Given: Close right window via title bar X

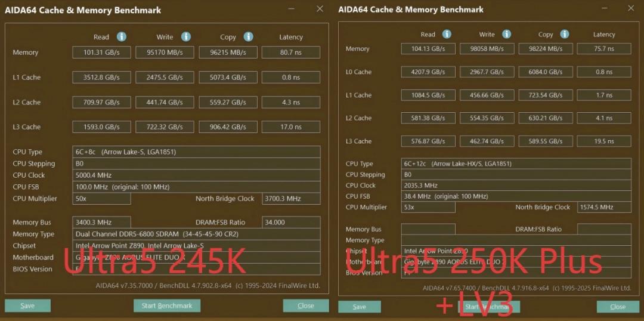Looking at the screenshot, I should [x=631, y=8].
